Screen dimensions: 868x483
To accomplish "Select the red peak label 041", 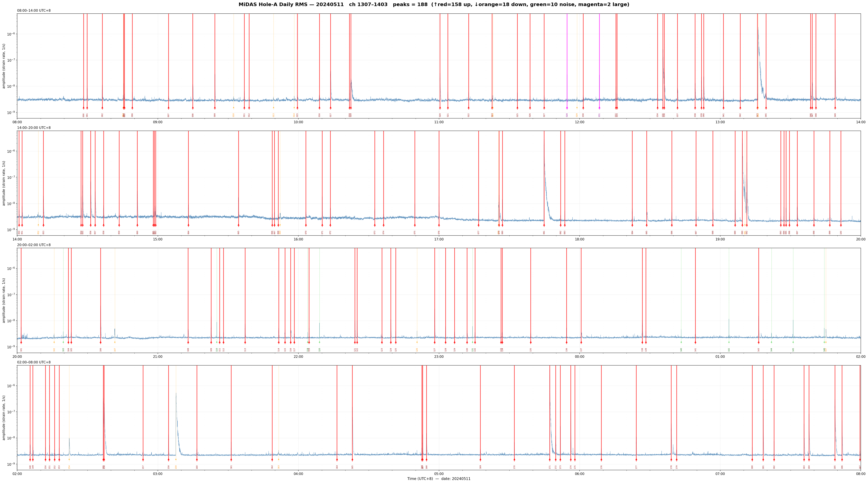I will (x=723, y=115).
